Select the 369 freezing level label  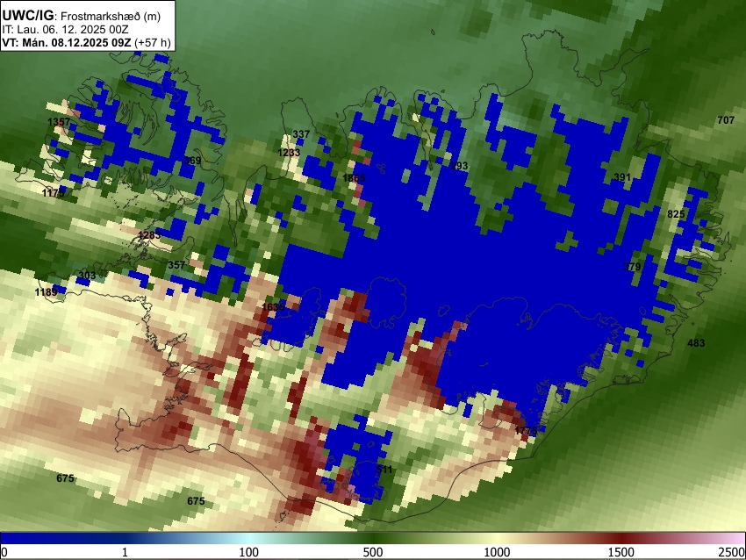tap(193, 161)
